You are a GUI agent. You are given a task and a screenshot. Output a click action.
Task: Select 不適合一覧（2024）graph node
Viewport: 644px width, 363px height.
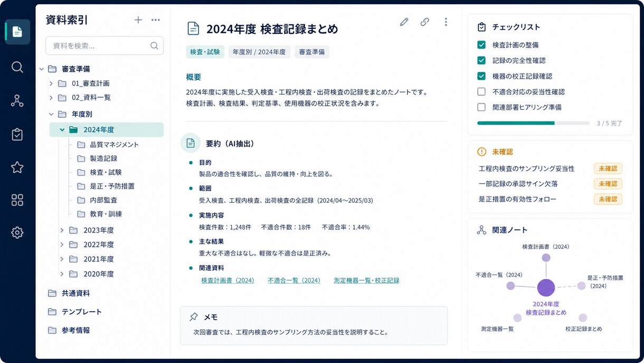[x=510, y=286]
